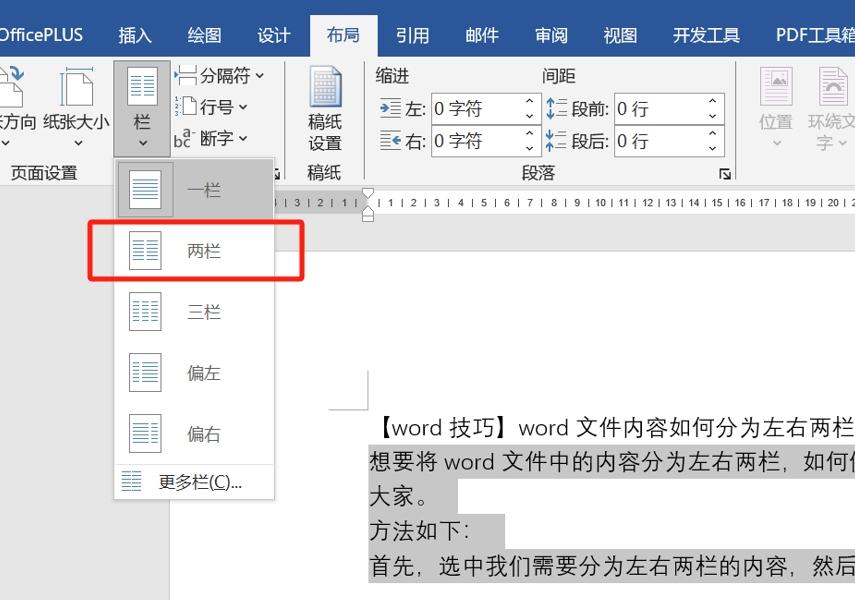Open the 段落 dialog launcher arrow
The image size is (855, 600).
pos(724,172)
